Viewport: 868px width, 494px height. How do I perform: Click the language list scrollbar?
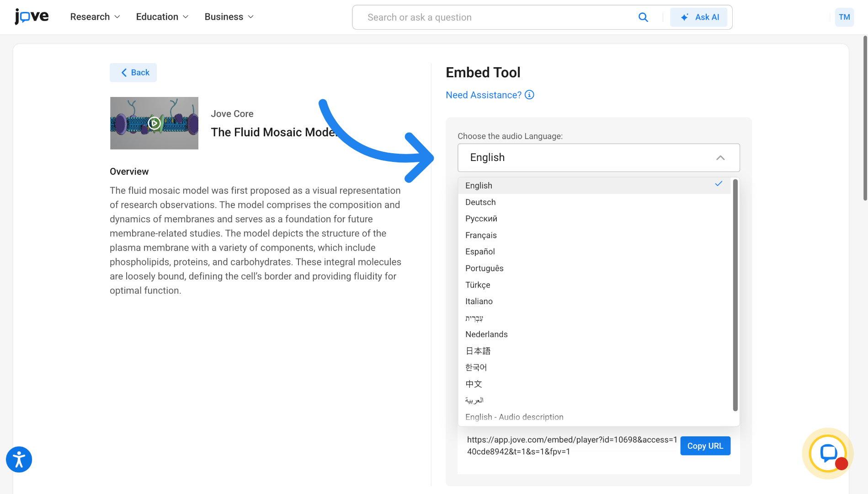tap(735, 295)
